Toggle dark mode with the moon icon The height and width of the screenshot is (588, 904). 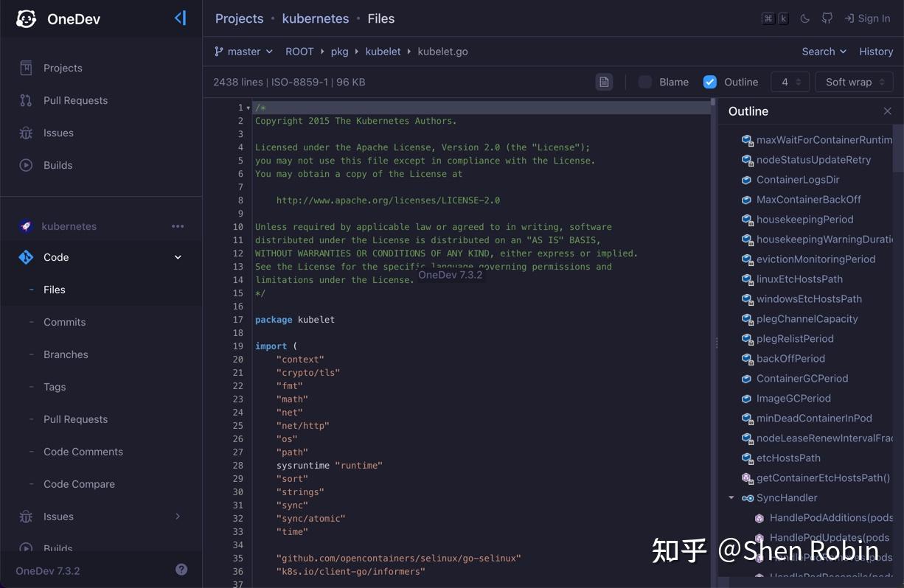(x=804, y=18)
